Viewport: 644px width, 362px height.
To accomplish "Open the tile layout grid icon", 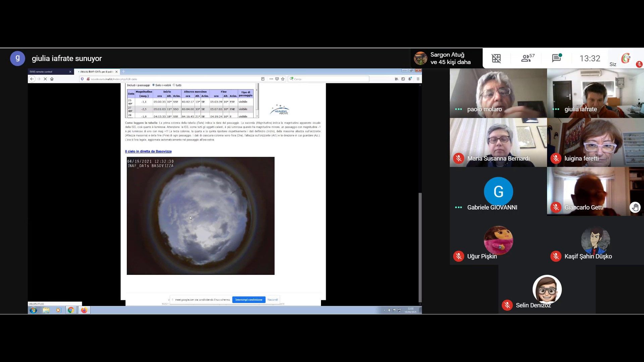I will click(496, 58).
